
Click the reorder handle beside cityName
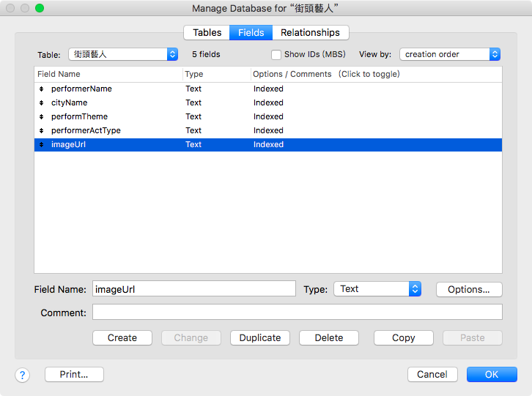tap(41, 102)
